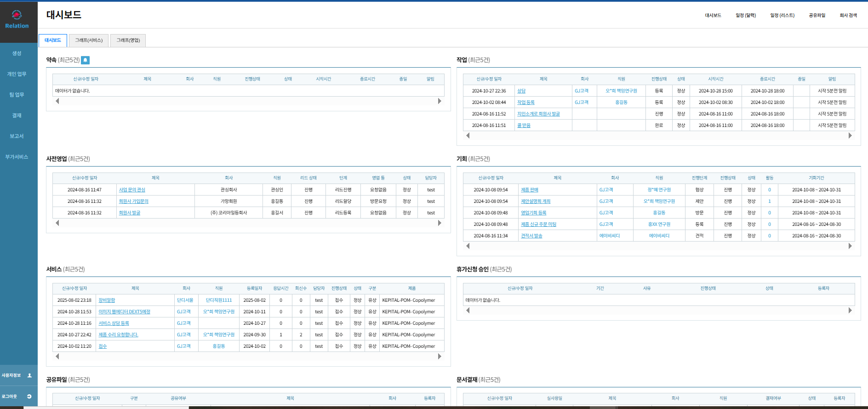Open the 사업 문의 관심 lead link
The height and width of the screenshot is (409, 868).
tap(132, 190)
